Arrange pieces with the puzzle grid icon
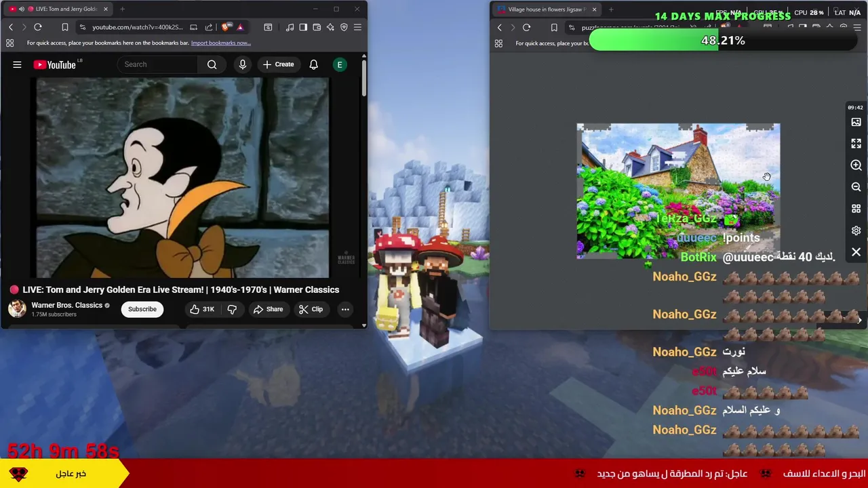Image resolution: width=868 pixels, height=488 pixels. (856, 209)
